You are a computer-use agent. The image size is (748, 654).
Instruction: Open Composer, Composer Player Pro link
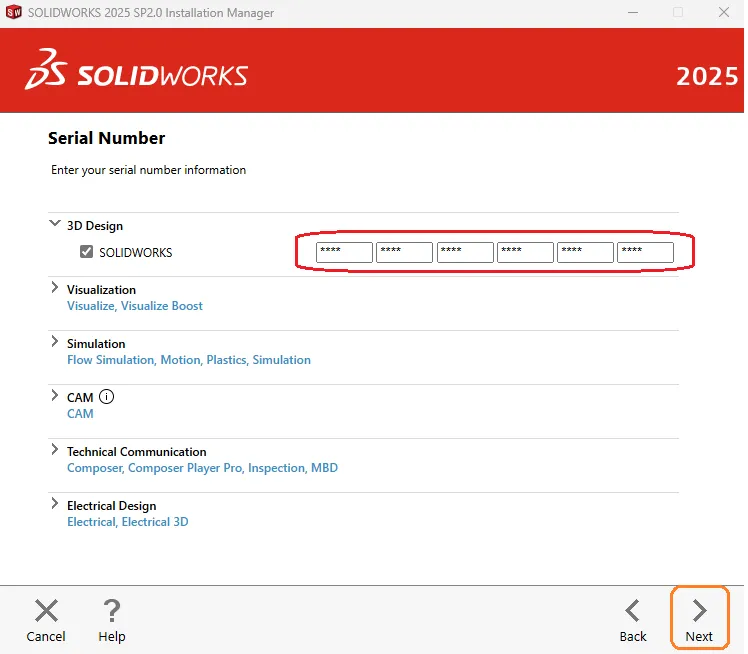202,467
